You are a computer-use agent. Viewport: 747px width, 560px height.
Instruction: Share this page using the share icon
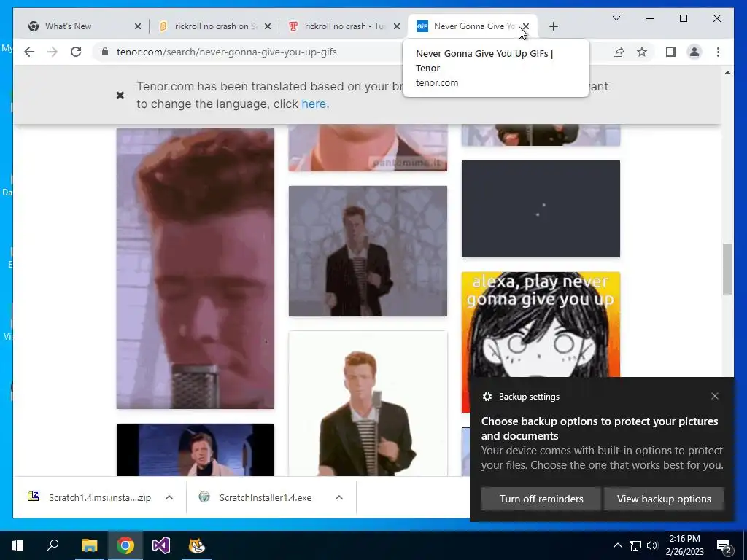click(x=619, y=52)
